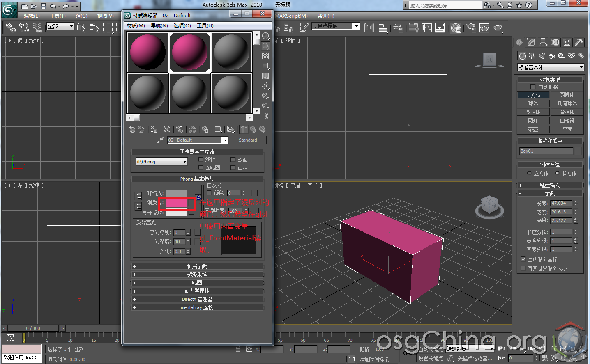Click the Select Object arrow icon
Image resolution: width=590 pixels, height=364 pixels.
(81, 28)
